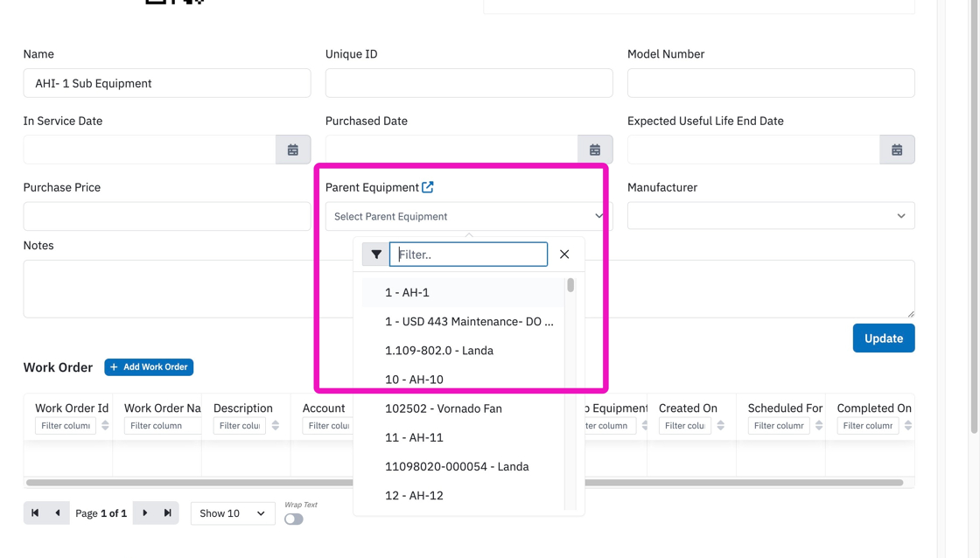The height and width of the screenshot is (558, 980).
Task: Open Expected Useful Life End Date calendar
Action: (897, 150)
